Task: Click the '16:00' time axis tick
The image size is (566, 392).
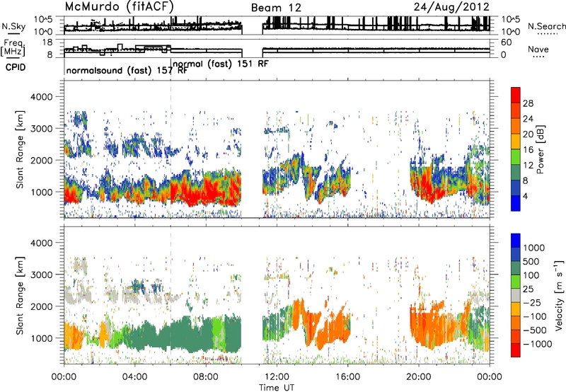Action: pyautogui.click(x=347, y=377)
